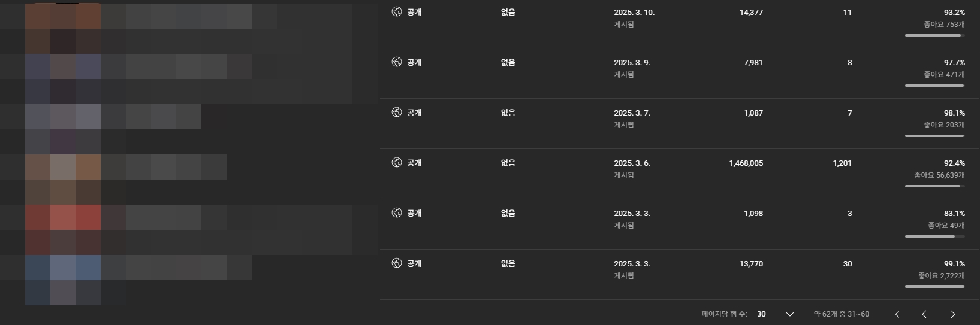Screen dimensions: 980x325
Task: Click globe visibility icon for 2025. 3. 10. video
Action: (396, 11)
